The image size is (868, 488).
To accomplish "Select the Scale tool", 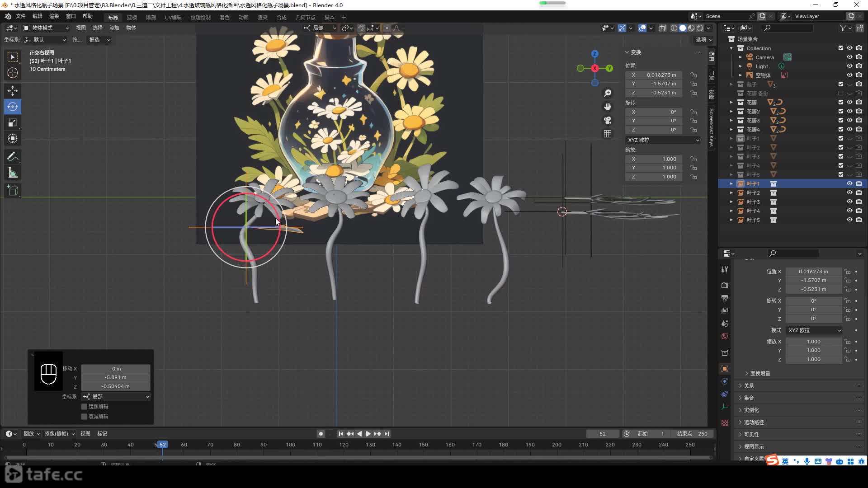I will click(13, 123).
